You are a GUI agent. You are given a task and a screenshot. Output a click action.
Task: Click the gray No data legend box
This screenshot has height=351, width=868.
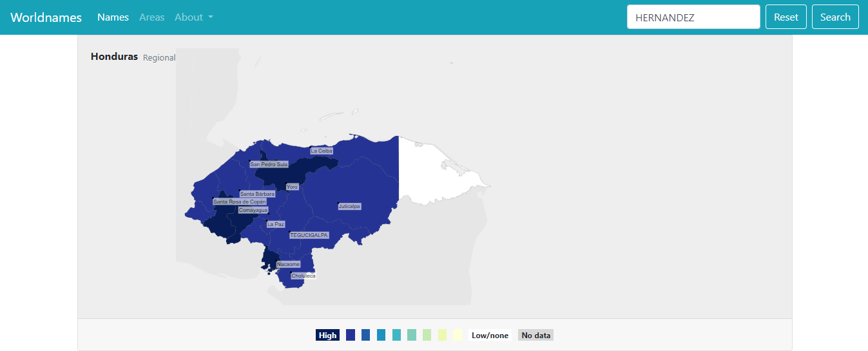[535, 335]
